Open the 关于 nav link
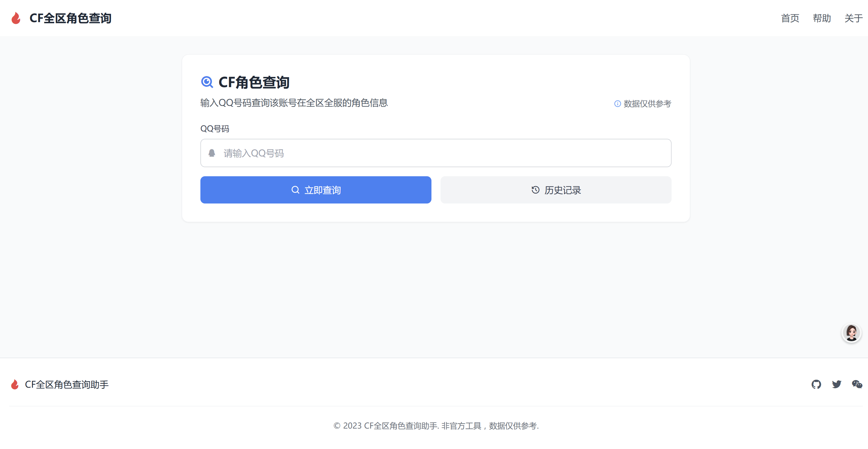 tap(853, 18)
